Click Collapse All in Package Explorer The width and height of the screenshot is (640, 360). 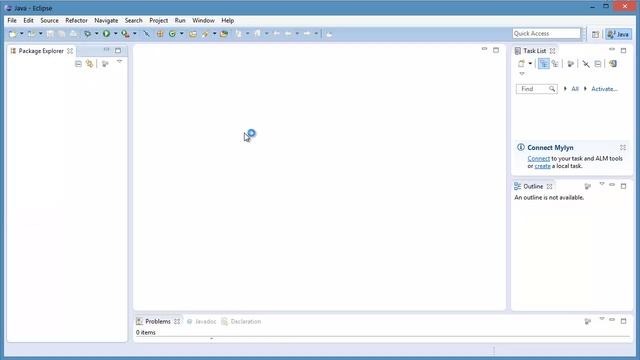tap(78, 64)
